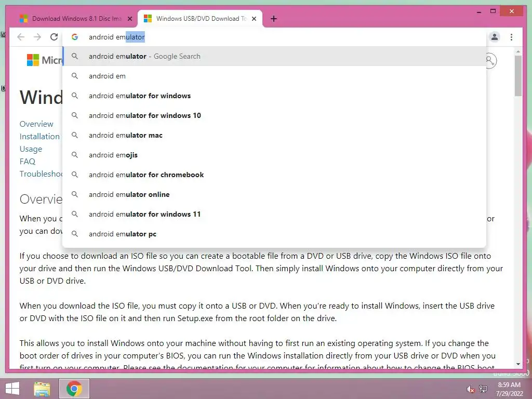This screenshot has width=532, height=399.
Task: Open File Explorer from the taskbar
Action: pos(42,389)
